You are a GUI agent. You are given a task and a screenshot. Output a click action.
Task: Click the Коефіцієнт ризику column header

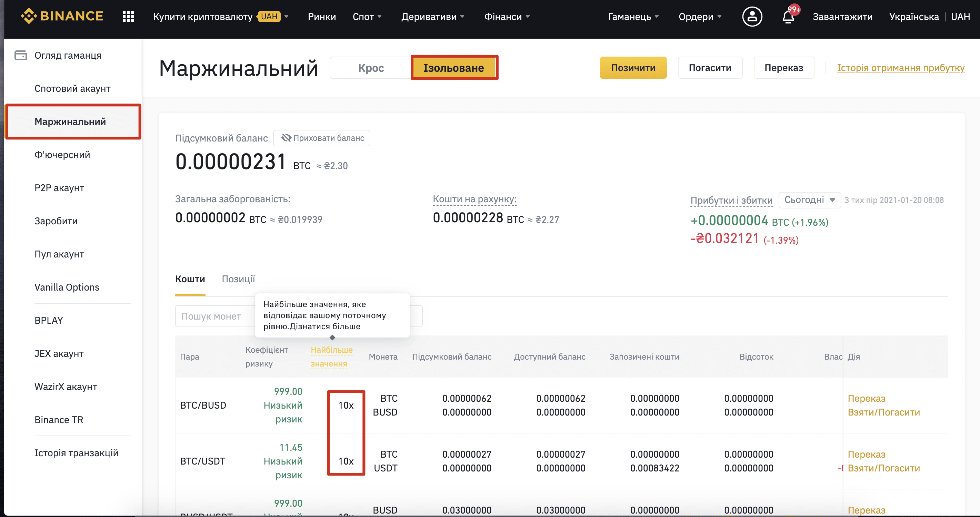(x=266, y=357)
